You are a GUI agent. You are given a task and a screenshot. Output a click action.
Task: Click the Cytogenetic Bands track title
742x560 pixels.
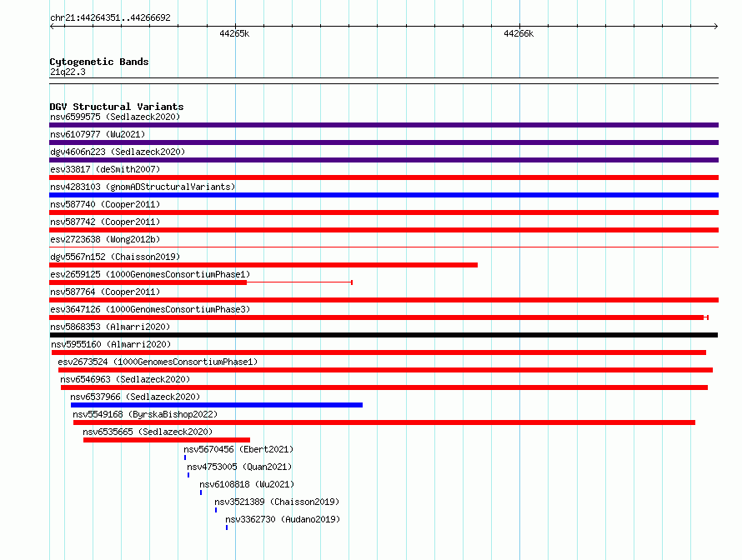coord(99,62)
